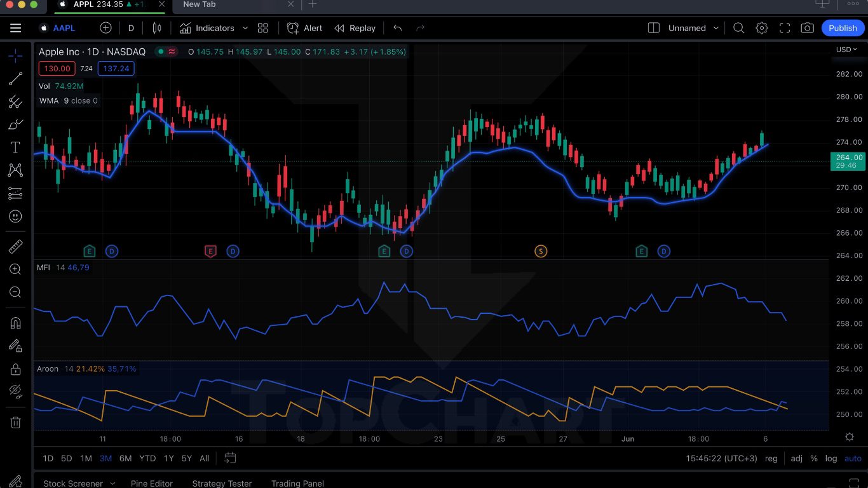Screen dimensions: 868x488
Task: Select the WMA 9 close indicator legend
Action: point(69,100)
